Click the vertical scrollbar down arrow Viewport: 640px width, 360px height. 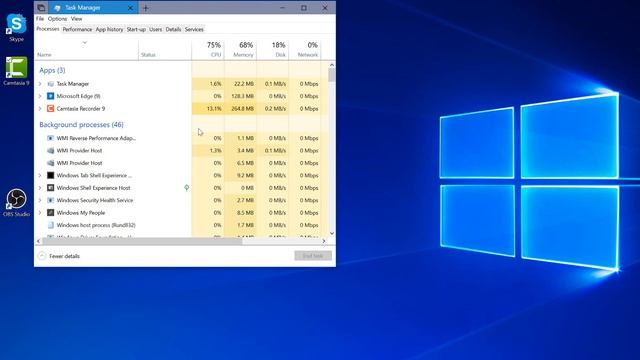pyautogui.click(x=332, y=233)
